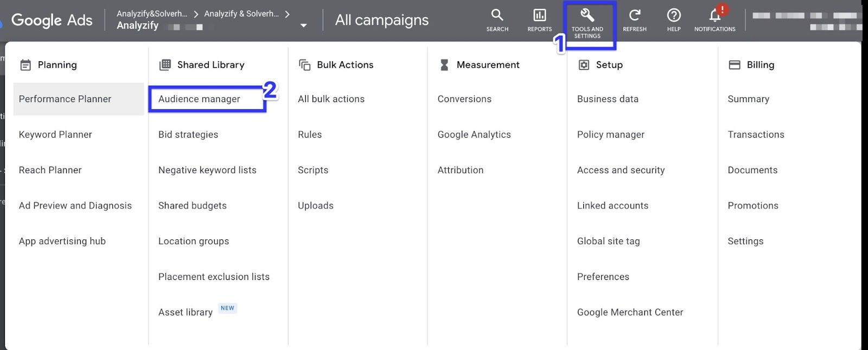The width and height of the screenshot is (868, 350).
Task: Open Access and security
Action: tap(621, 170)
